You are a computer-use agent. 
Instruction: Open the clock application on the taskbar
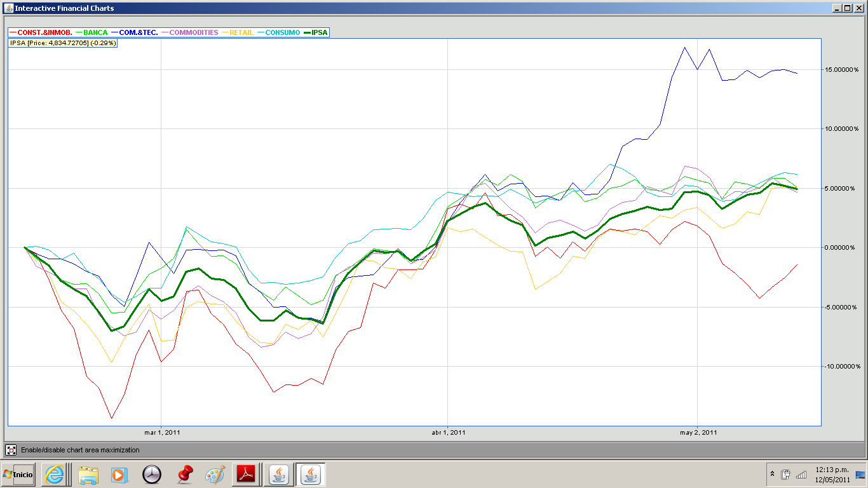pyautogui.click(x=152, y=474)
